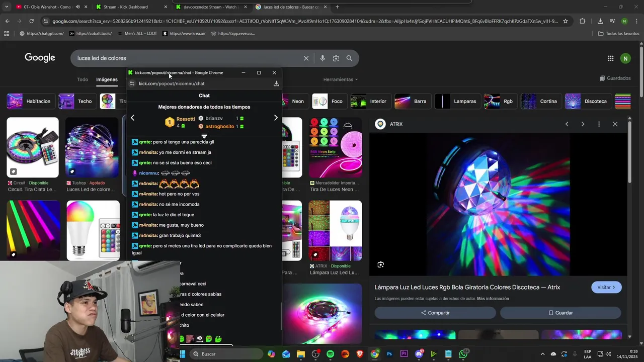Open Chrome extensions puzzle icon

tap(583, 21)
